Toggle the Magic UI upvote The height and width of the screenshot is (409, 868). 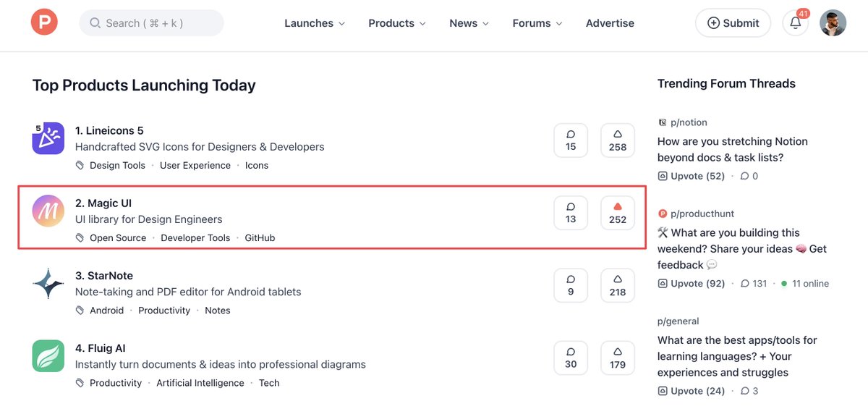pos(618,213)
